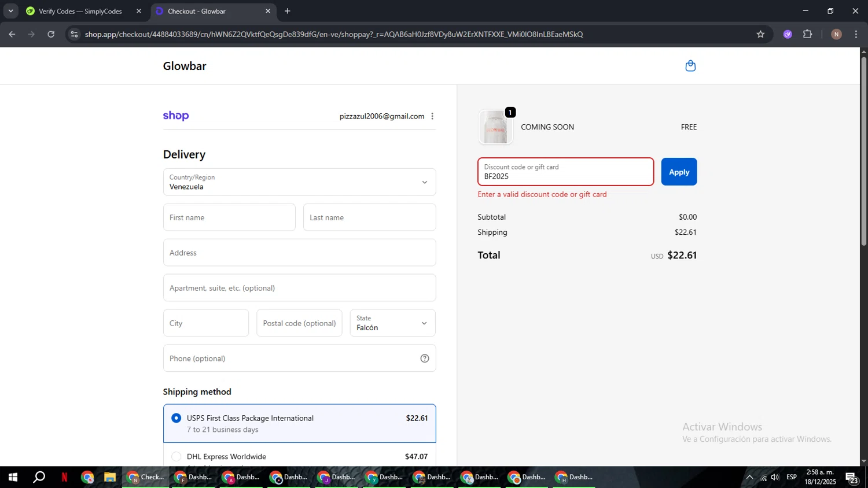
Task: Click the Subtotal $0.00 value
Action: 688,217
